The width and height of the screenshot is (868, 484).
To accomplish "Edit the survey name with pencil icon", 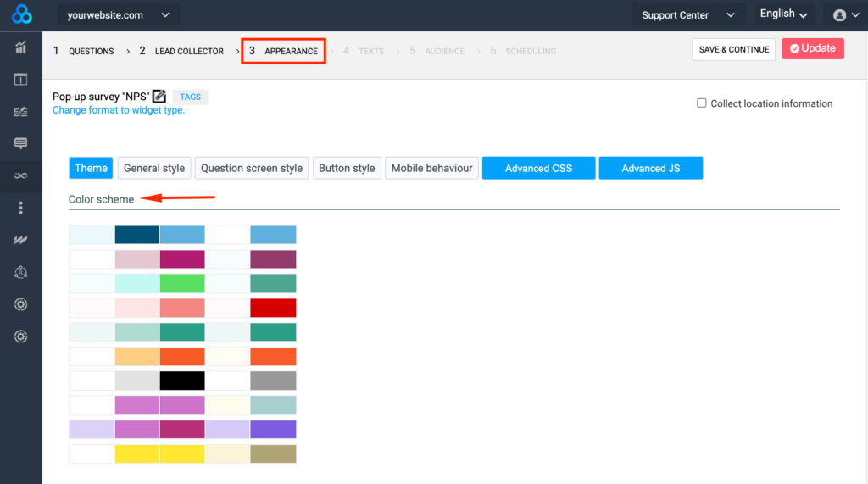I will tap(159, 97).
